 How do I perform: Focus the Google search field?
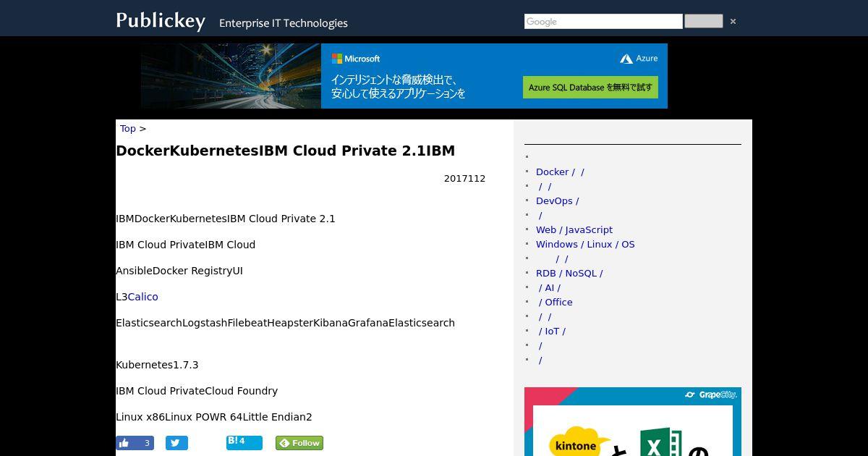point(603,22)
